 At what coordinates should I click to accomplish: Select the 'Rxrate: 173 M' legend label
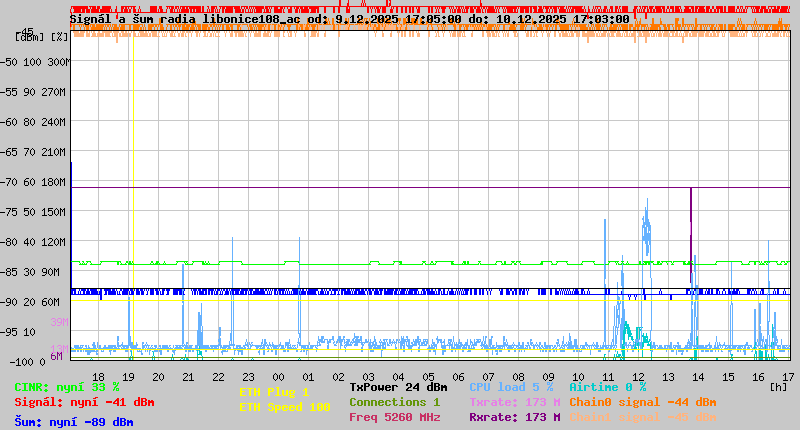pyautogui.click(x=515, y=417)
